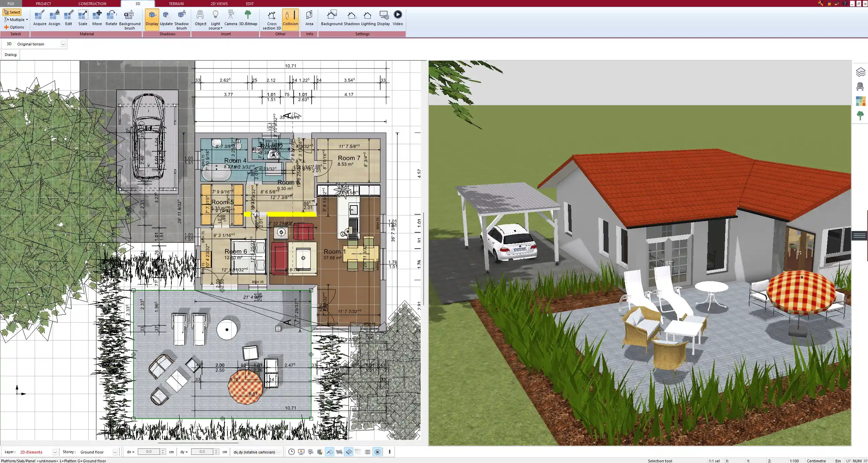The width and height of the screenshot is (868, 463).
Task: Select the Move material tool
Action: point(97,18)
